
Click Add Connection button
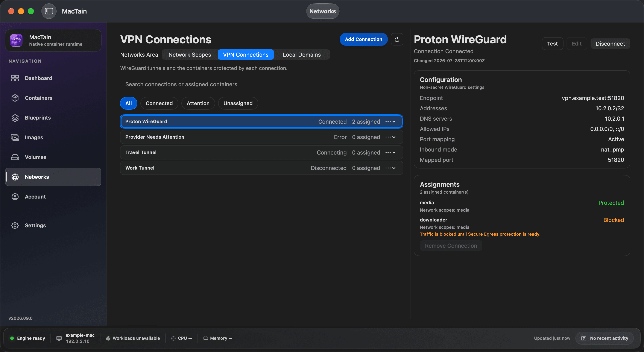tap(363, 39)
